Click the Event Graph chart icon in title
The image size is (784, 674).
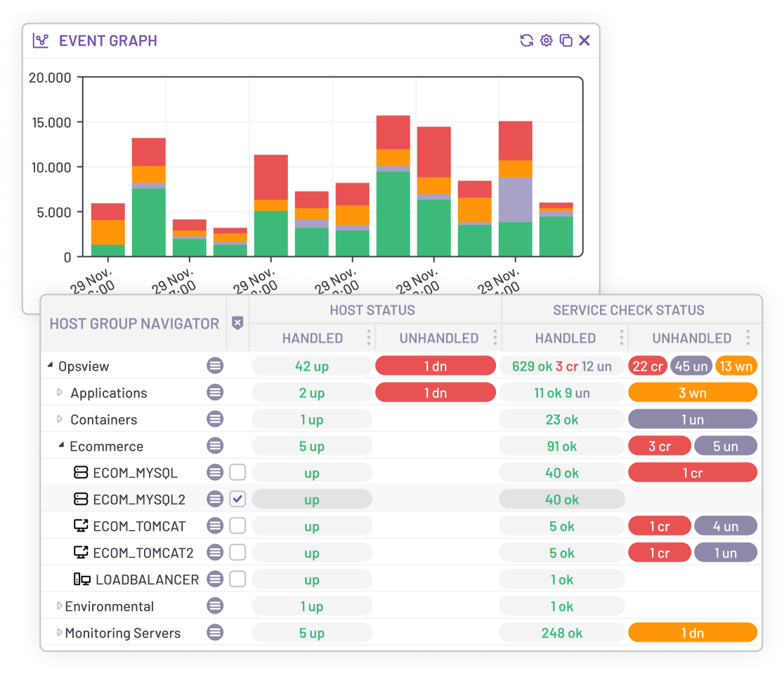coord(41,41)
